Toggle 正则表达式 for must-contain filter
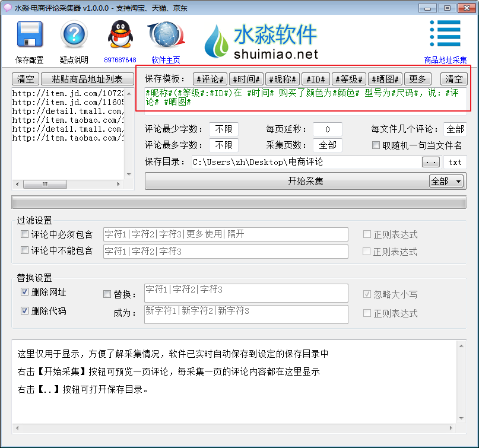Image resolution: width=479 pixels, height=448 pixels. (x=367, y=234)
